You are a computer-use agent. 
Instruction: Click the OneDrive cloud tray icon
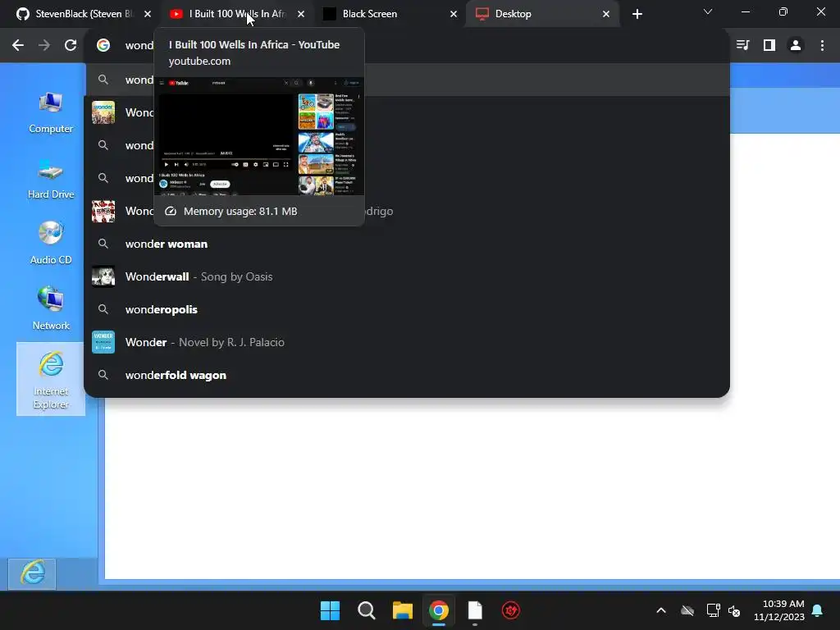click(687, 610)
